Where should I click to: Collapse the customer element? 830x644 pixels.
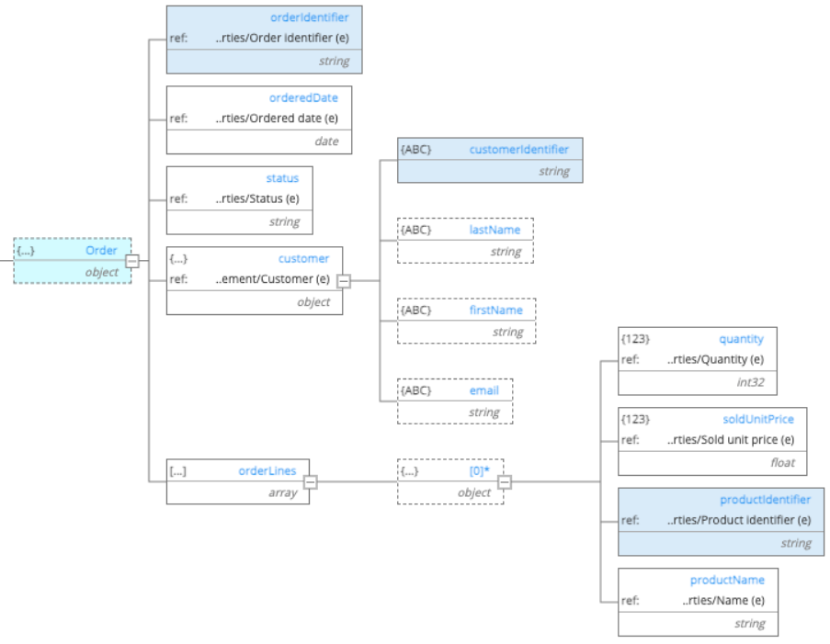coord(345,280)
